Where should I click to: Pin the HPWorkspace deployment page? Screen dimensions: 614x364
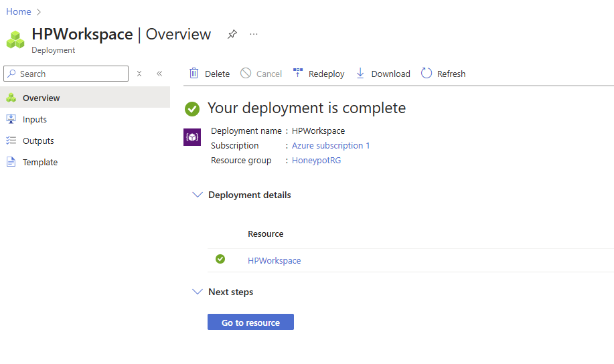(232, 34)
